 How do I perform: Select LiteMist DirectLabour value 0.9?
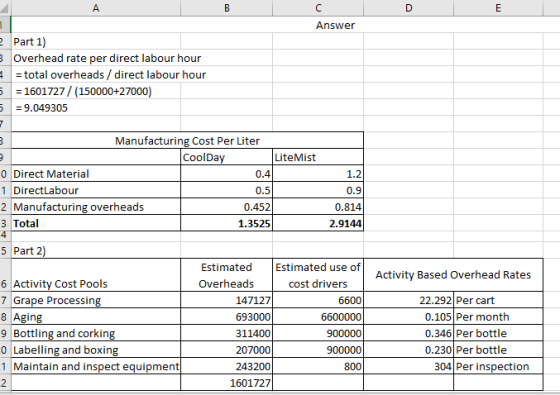point(318,190)
